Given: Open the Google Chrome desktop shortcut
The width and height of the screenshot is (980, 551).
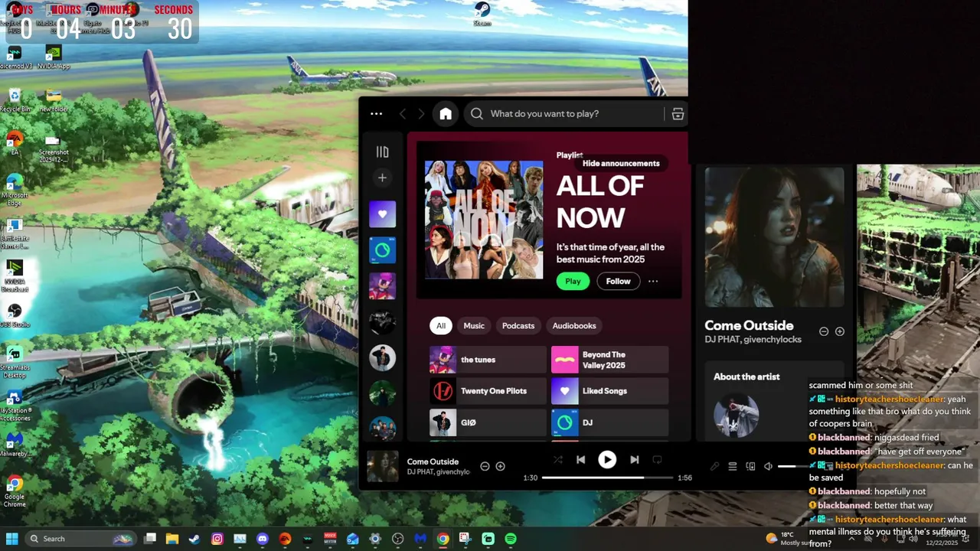Looking at the screenshot, I should click(x=15, y=491).
